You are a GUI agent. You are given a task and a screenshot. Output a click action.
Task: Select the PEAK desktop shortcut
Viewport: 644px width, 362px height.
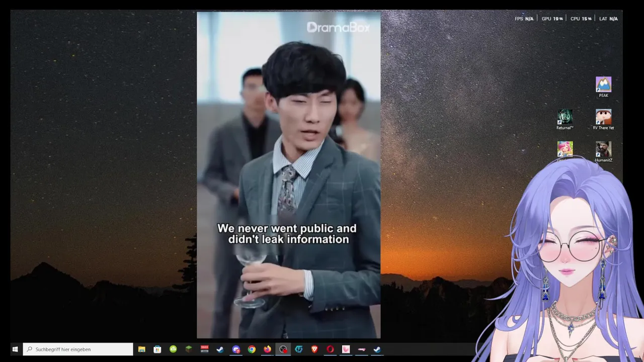coord(603,87)
